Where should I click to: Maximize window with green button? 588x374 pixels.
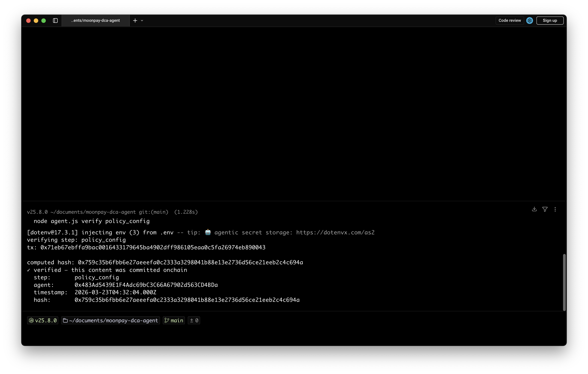tap(43, 20)
